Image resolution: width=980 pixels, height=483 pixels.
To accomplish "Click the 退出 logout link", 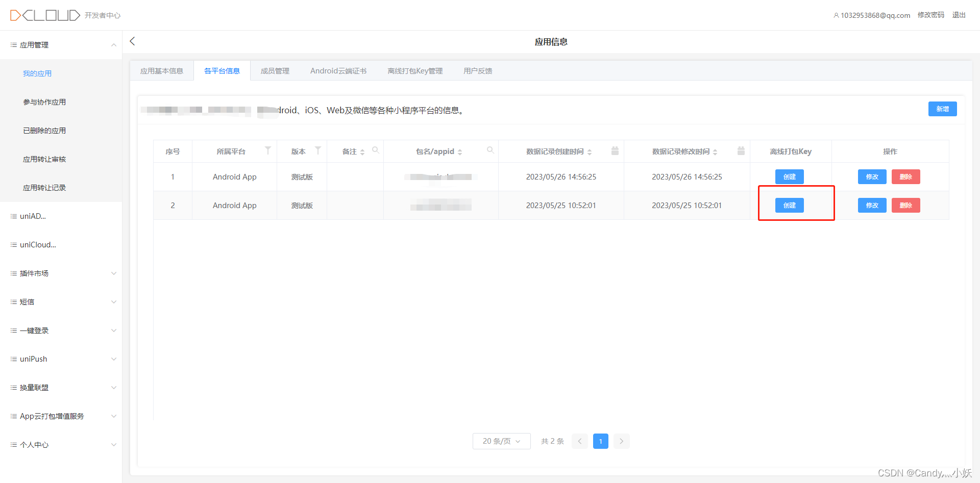I will tap(959, 15).
